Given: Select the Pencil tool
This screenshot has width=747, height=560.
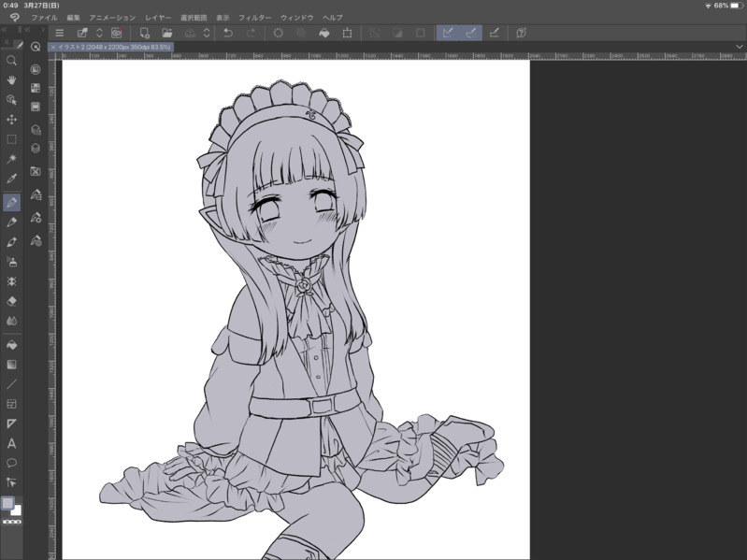Looking at the screenshot, I should pos(11,223).
